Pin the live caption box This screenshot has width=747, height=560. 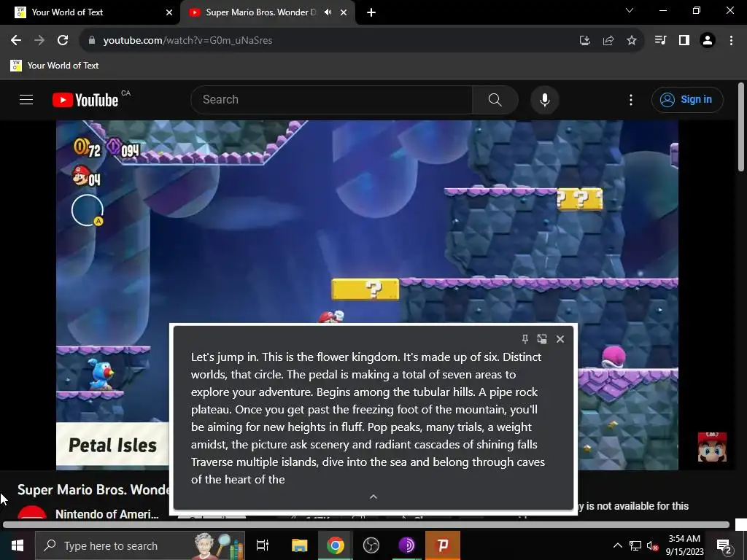525,339
